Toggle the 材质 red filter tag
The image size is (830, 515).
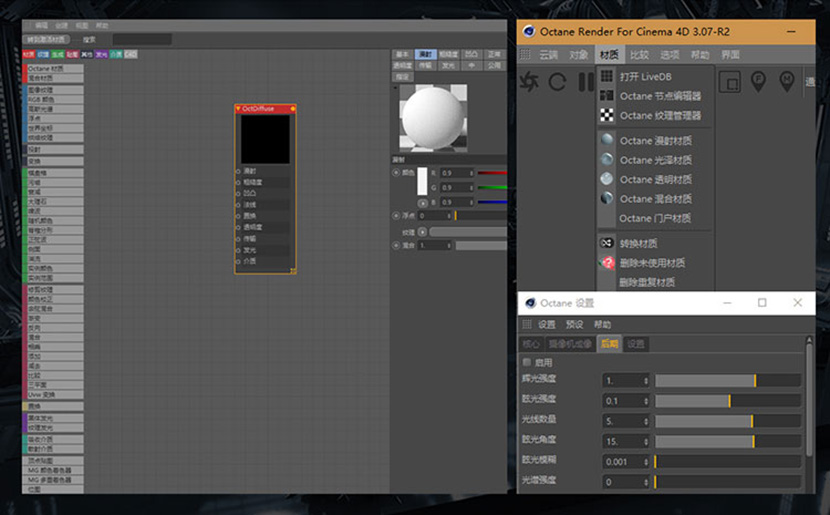coord(29,54)
